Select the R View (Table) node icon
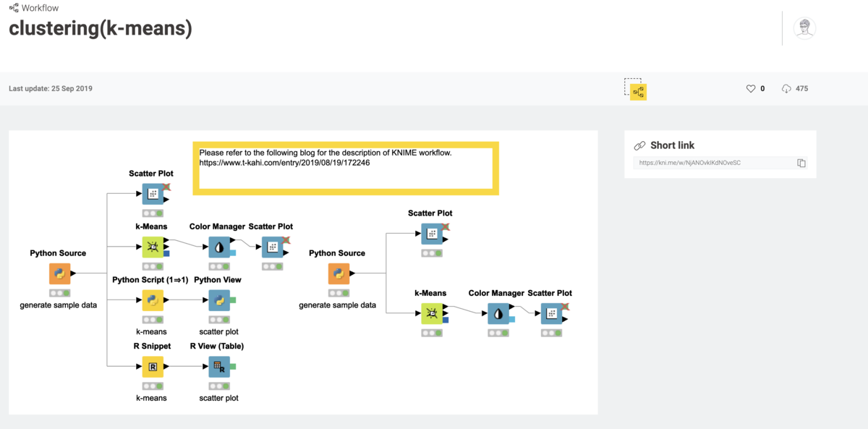Screen dimensions: 868x429 click(x=219, y=366)
